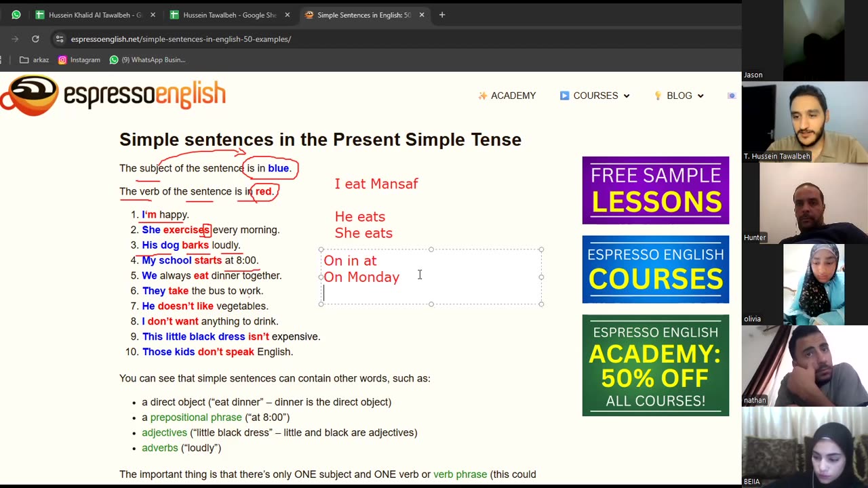Screen dimensions: 868x488
Task: Click the "On in at" annotation line
Action: pos(350,260)
